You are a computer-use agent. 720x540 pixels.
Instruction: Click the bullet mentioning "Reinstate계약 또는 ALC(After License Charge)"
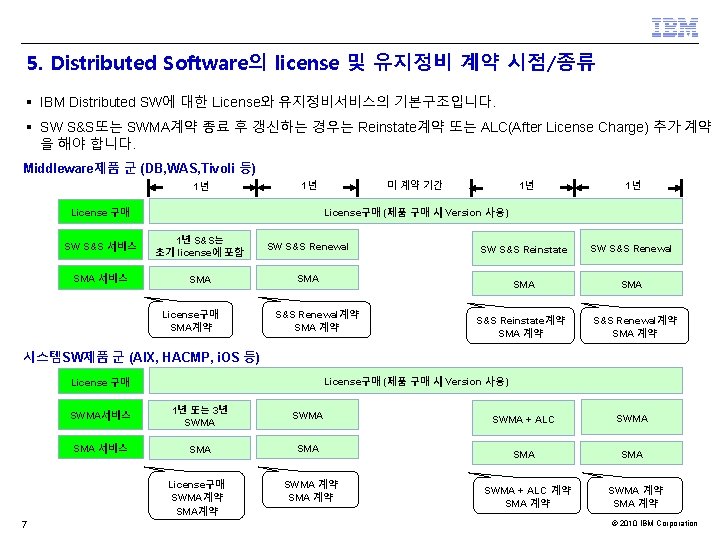[375, 135]
